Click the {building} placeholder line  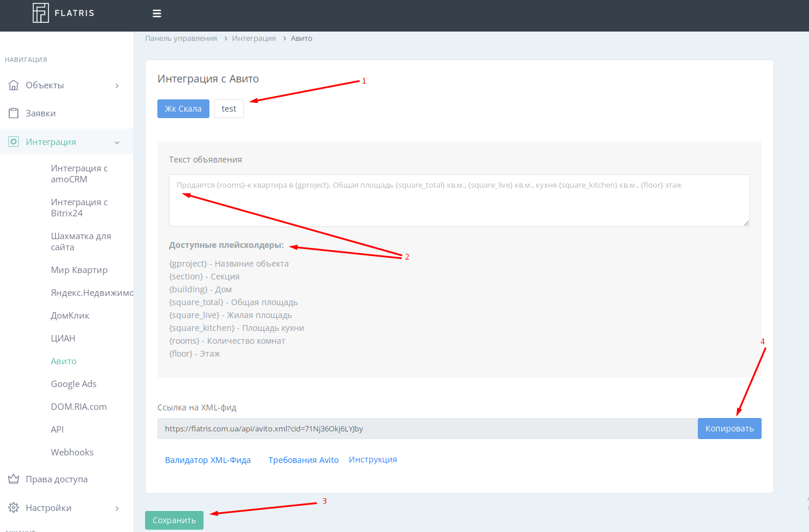coord(200,289)
